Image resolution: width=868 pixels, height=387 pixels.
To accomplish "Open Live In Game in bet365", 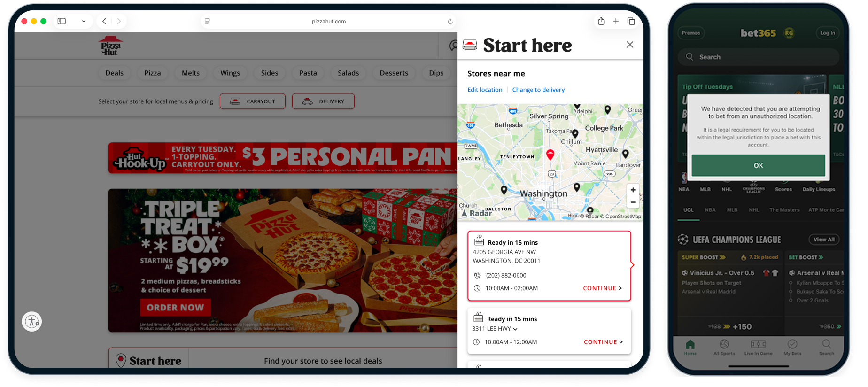I will click(x=758, y=347).
